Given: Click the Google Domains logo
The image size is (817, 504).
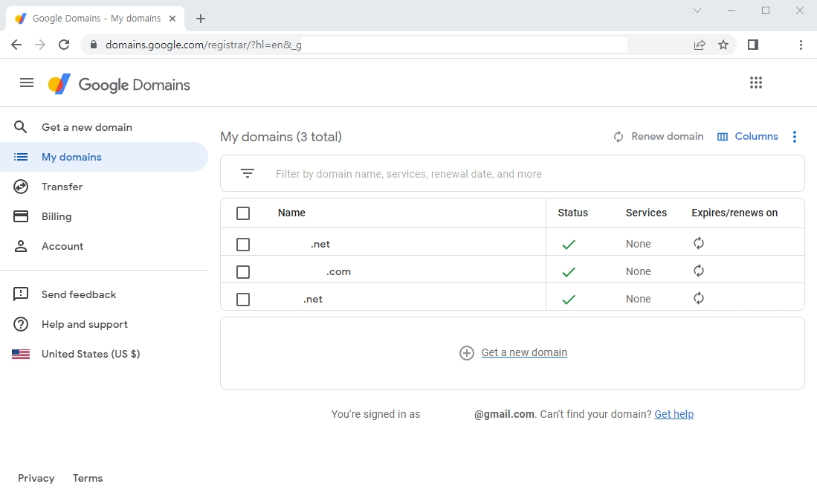Looking at the screenshot, I should 119,85.
